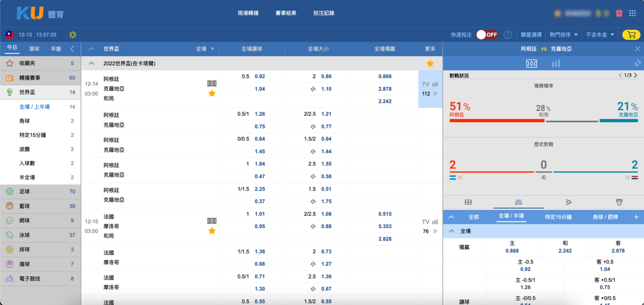Open the yellow betting cart icon
Viewport: 644px width, 305px height.
click(631, 35)
